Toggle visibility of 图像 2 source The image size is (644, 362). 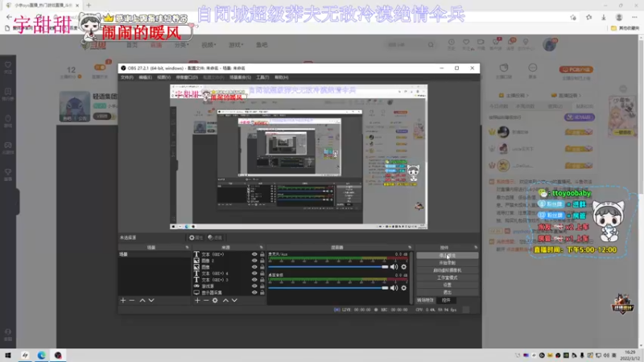(x=254, y=261)
